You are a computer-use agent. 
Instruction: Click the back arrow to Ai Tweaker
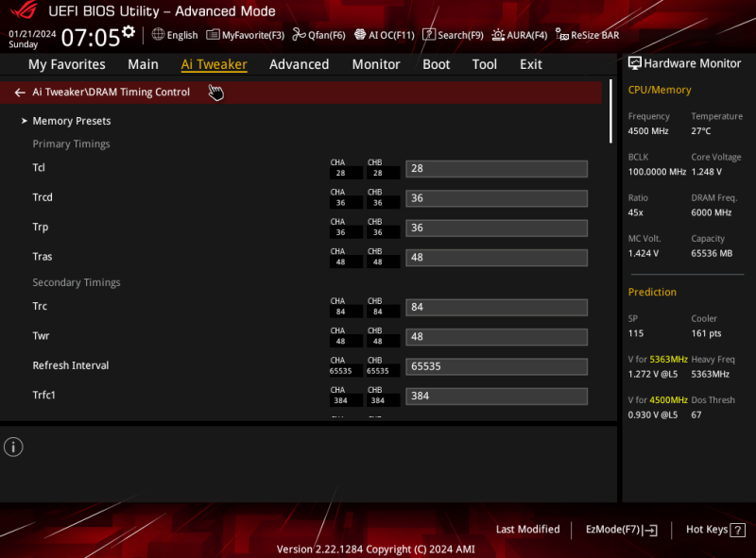(x=20, y=93)
